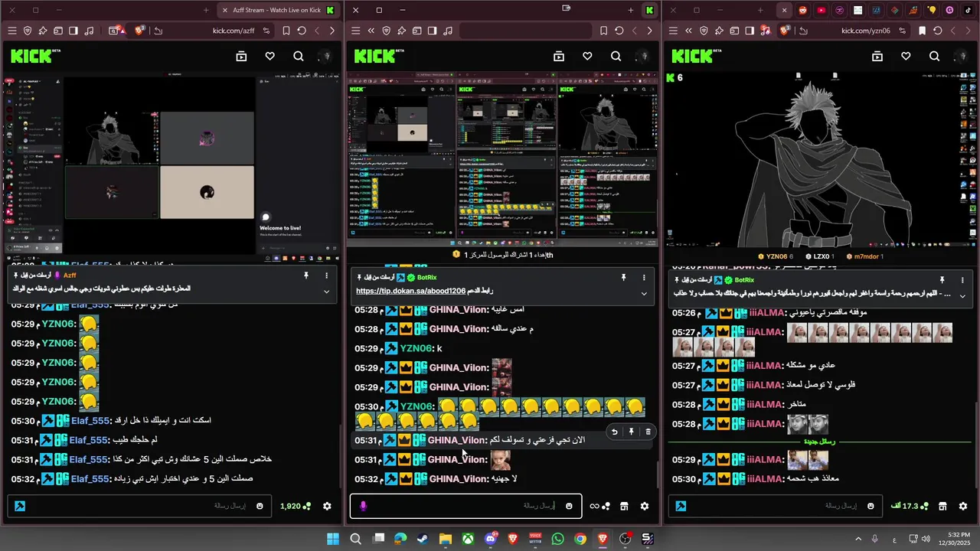Open browse streams icon in right Kick window
The width and height of the screenshot is (980, 551).
click(x=877, y=56)
